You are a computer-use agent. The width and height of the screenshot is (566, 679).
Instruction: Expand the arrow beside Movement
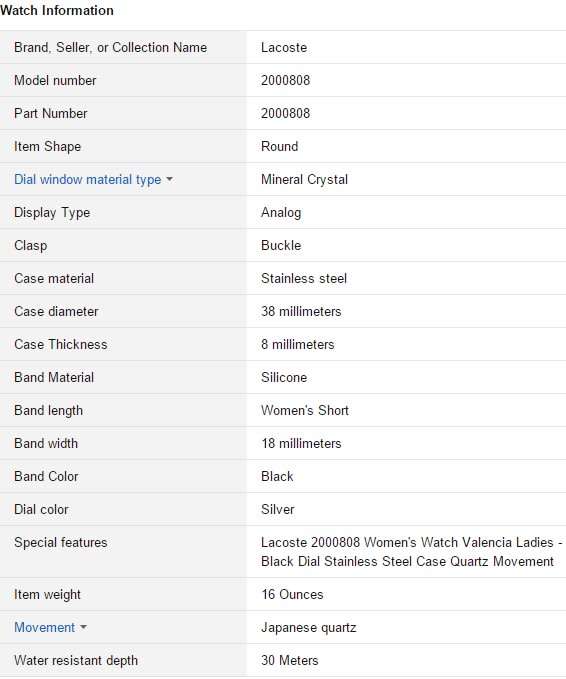(x=84, y=627)
